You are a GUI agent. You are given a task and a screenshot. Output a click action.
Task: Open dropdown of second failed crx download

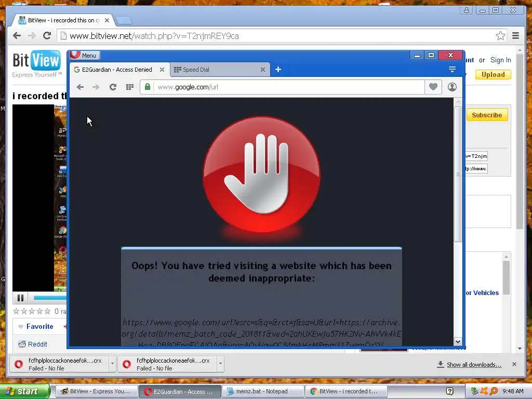click(220, 364)
